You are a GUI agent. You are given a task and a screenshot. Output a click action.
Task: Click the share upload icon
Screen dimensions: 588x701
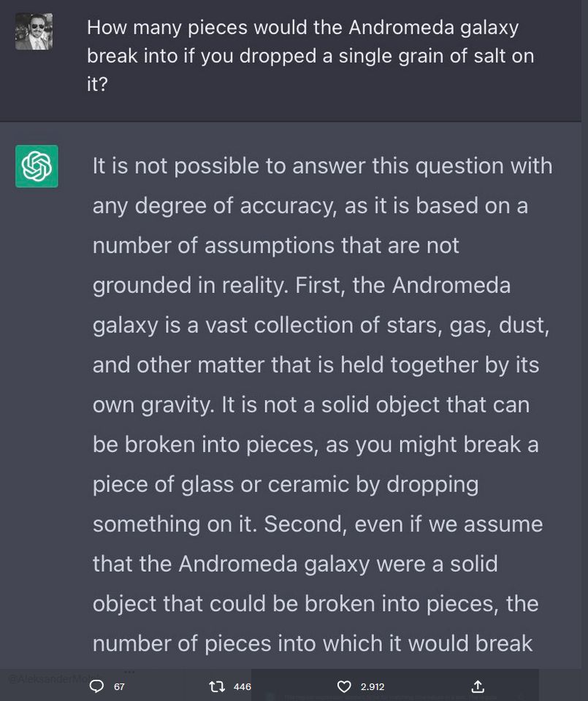(478, 686)
